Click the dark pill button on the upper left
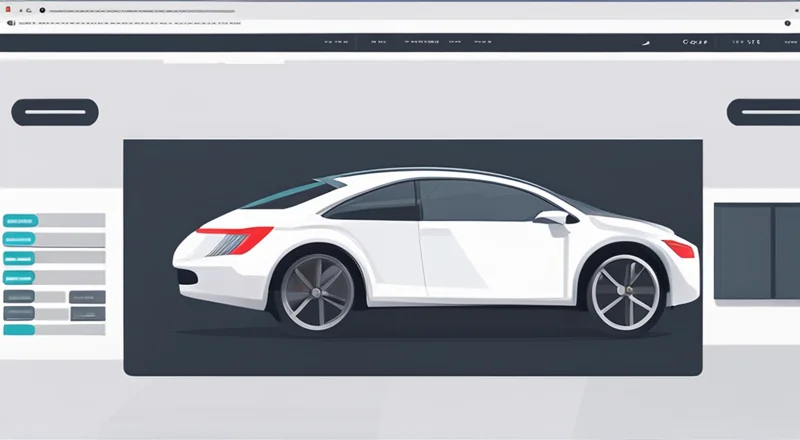This screenshot has height=440, width=800. tap(55, 112)
